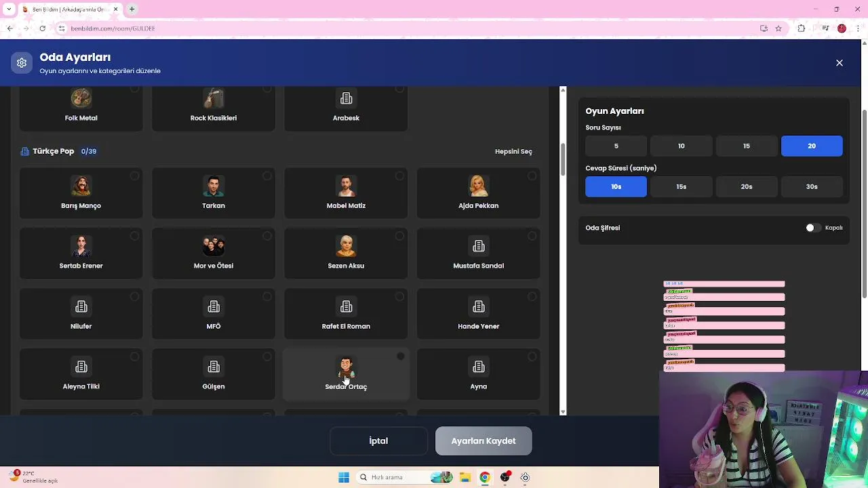Pick the Hande Yener icon

coord(479,306)
